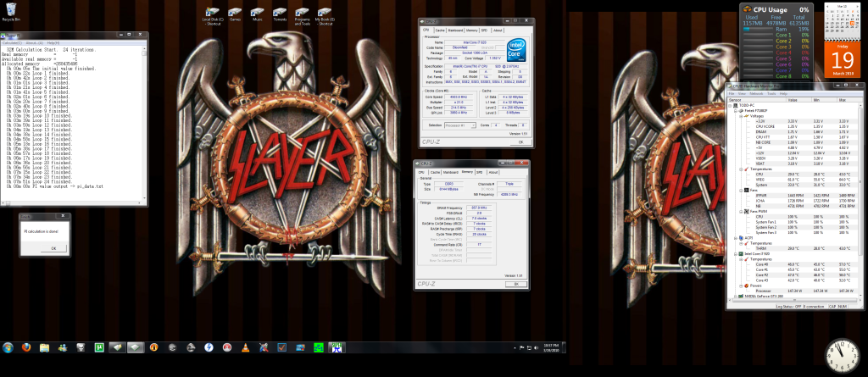
Task: Click OK in the upper CPU-Z window
Action: [x=520, y=142]
